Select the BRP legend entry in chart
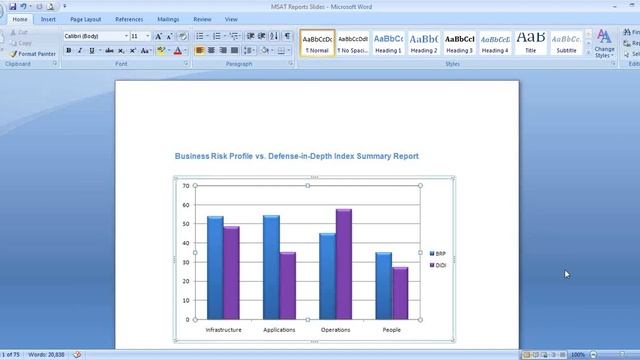Viewport: 640px width, 360px height. pyautogui.click(x=438, y=253)
